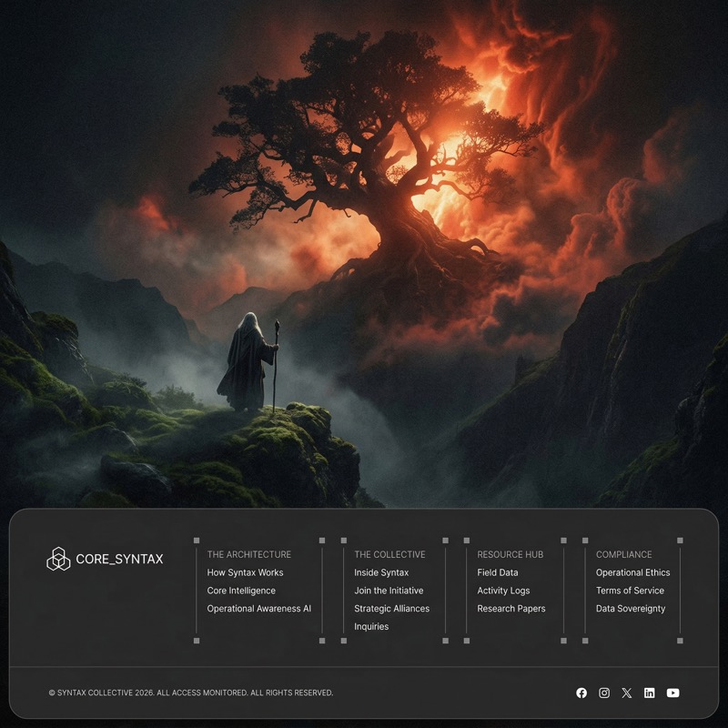This screenshot has width=728, height=728.
Task: Go to How Syntax Works
Action: tap(245, 572)
